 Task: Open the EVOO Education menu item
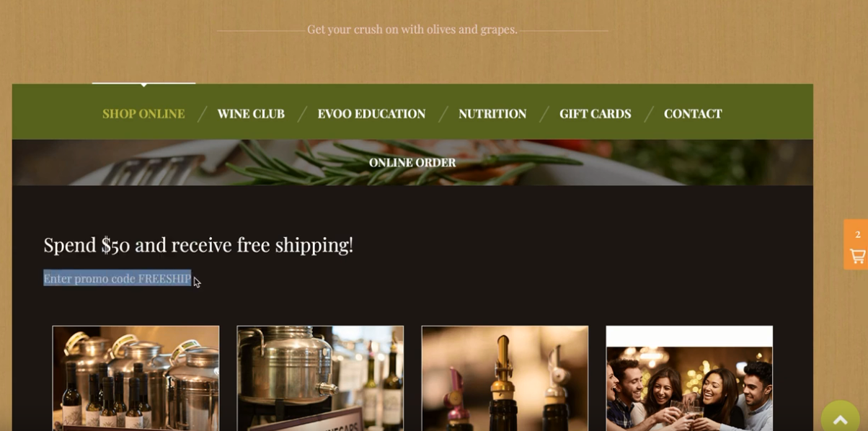(371, 114)
